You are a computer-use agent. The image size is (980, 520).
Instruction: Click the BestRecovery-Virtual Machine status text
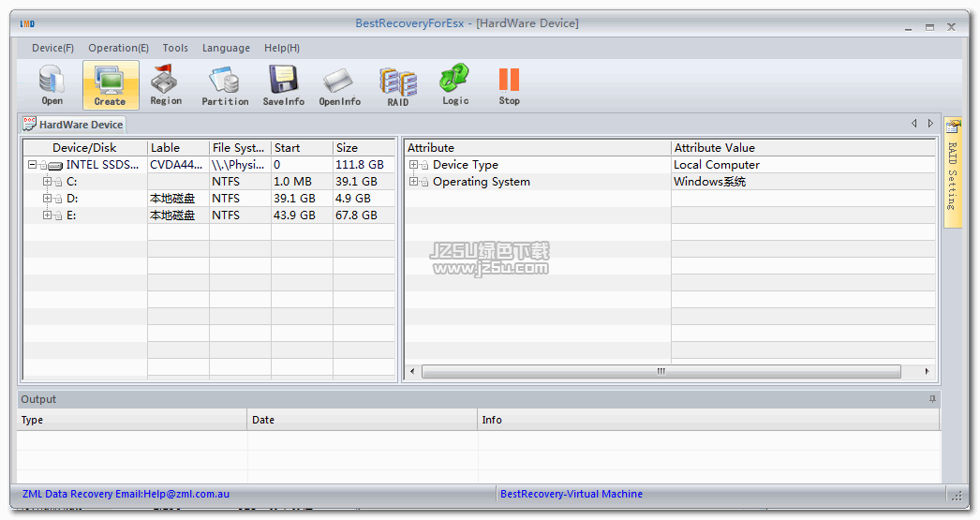(572, 494)
